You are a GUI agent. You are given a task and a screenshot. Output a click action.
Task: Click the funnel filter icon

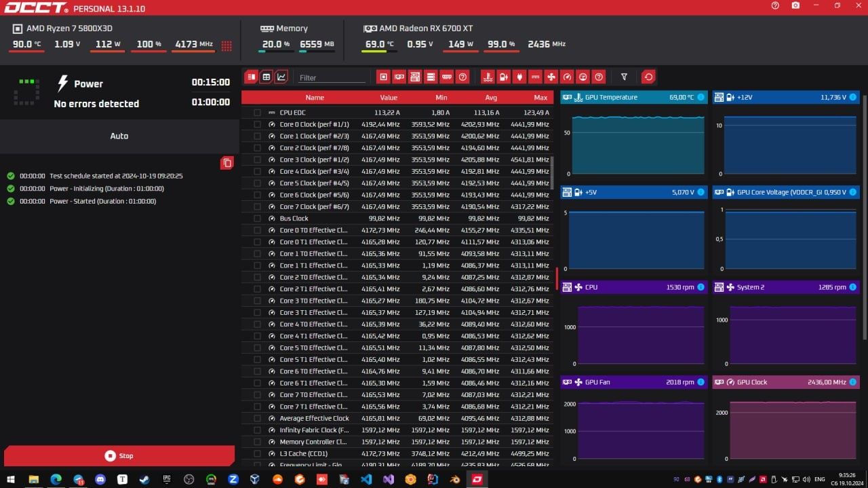(x=624, y=77)
